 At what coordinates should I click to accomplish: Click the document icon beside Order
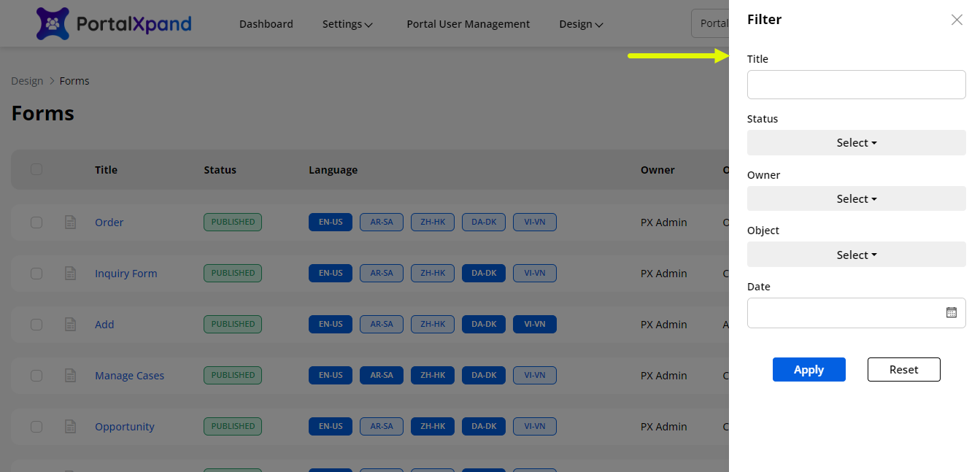click(71, 223)
